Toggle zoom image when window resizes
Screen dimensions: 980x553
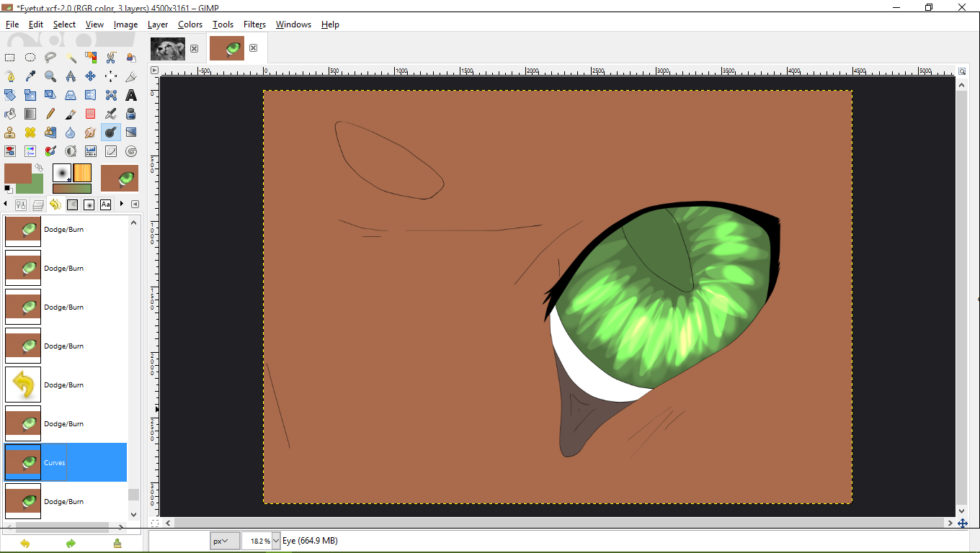(x=962, y=71)
